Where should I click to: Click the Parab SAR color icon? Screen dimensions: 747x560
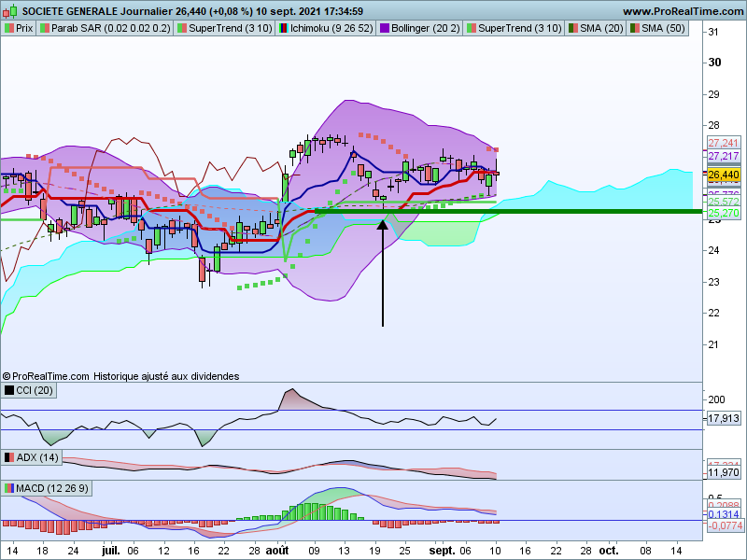(x=44, y=28)
